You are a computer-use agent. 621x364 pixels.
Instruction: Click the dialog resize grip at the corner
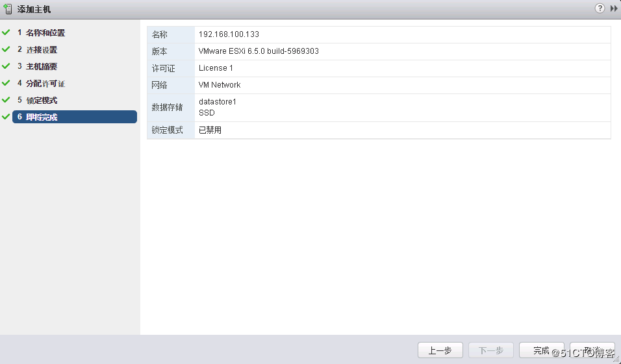616,359
